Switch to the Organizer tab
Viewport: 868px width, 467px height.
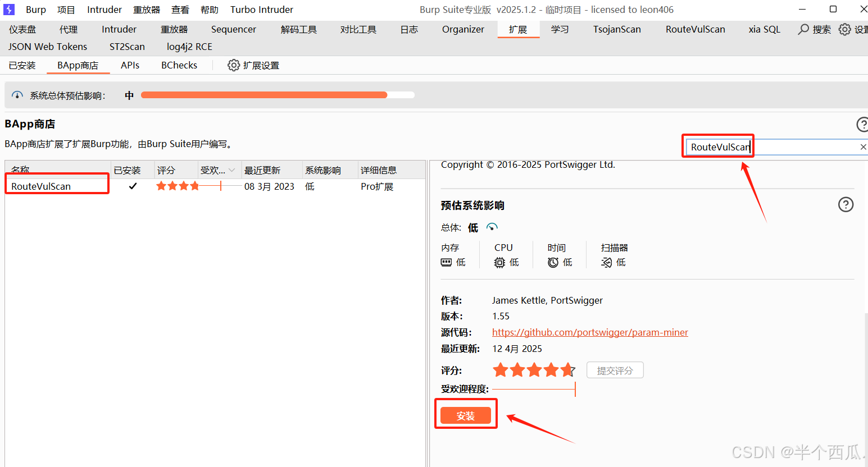[x=463, y=29]
